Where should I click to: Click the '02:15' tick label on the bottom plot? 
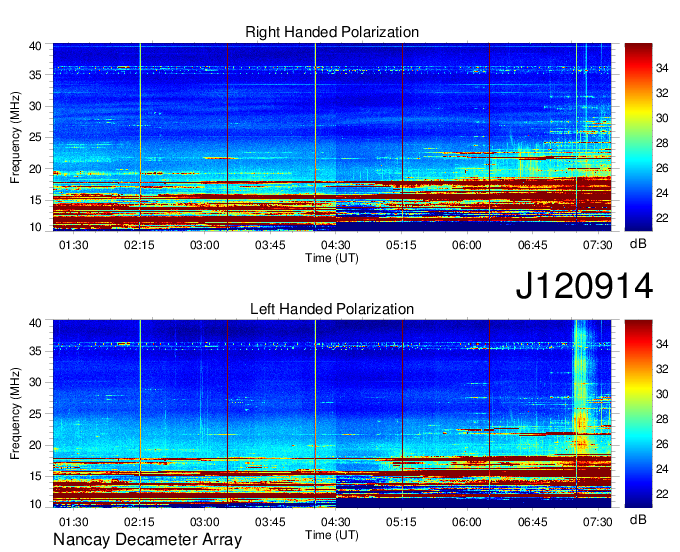click(139, 522)
